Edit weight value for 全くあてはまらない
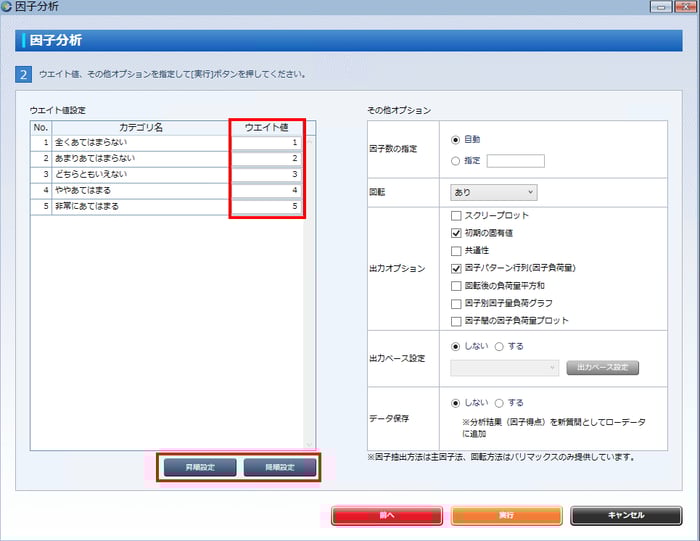Screen dimensions: 700x541 266,143
